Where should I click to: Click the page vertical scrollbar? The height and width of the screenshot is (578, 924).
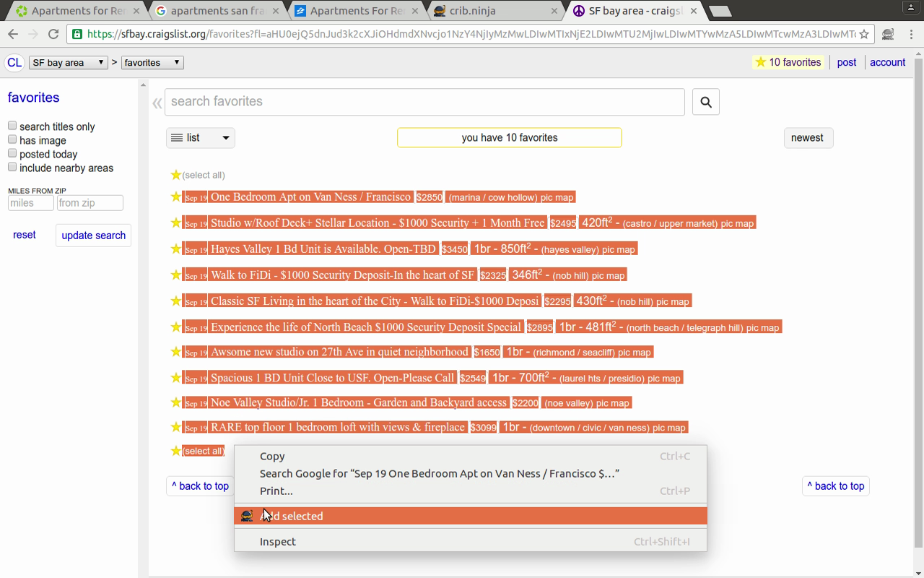click(918, 289)
